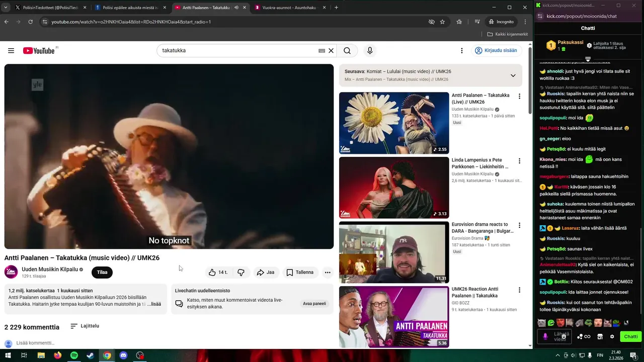Image resolution: width=644 pixels, height=362 pixels.
Task: Open Discord from the taskbar
Action: pyautogui.click(x=123, y=355)
